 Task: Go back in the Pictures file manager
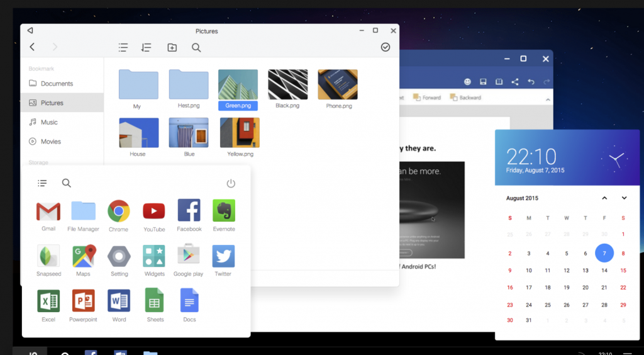[32, 47]
